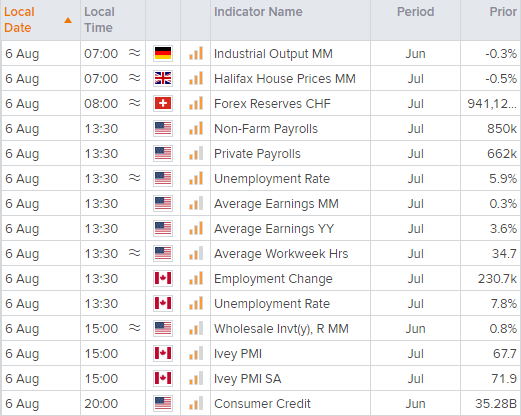
Task: Click the Indicator Name column header
Action: point(258,12)
